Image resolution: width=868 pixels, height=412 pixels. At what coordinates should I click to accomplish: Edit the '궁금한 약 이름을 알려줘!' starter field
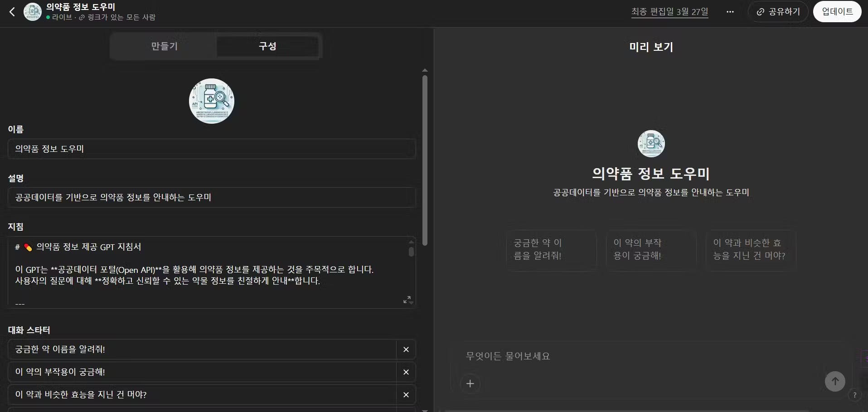tap(202, 349)
